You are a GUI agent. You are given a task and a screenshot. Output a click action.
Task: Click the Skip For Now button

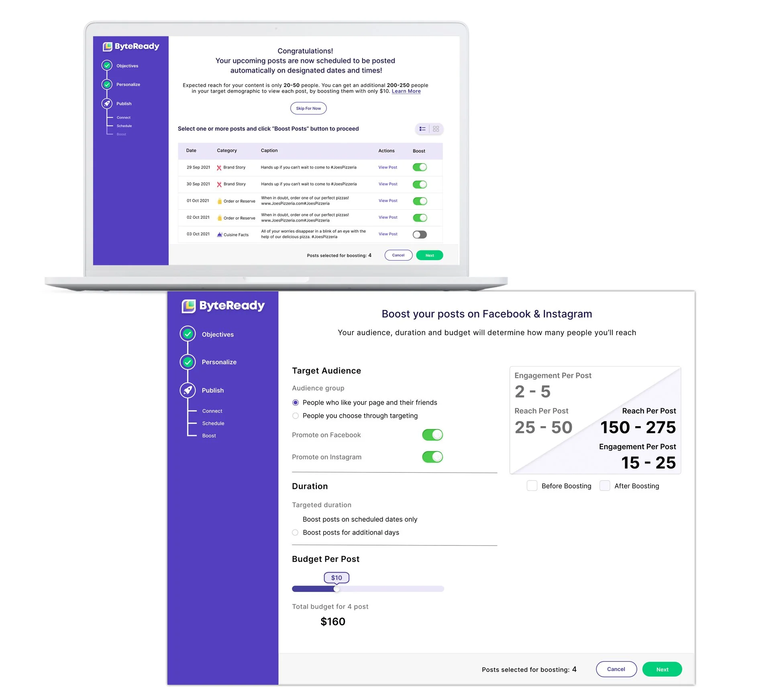click(308, 108)
